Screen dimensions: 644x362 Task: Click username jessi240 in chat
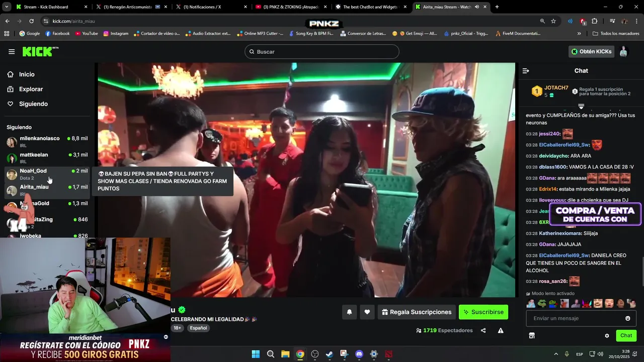click(x=549, y=134)
